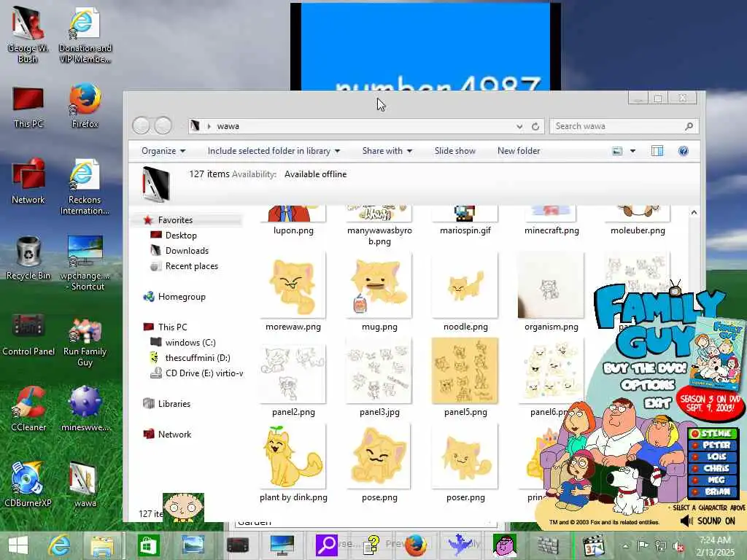Viewport: 747px width, 560px height.
Task: Refresh the wawa folder view
Action: coord(535,126)
